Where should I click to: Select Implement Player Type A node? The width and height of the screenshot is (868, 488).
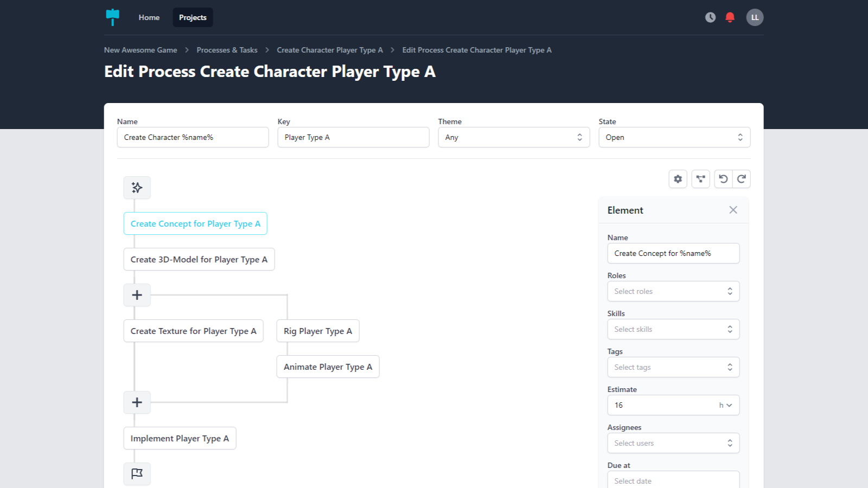[x=180, y=438]
